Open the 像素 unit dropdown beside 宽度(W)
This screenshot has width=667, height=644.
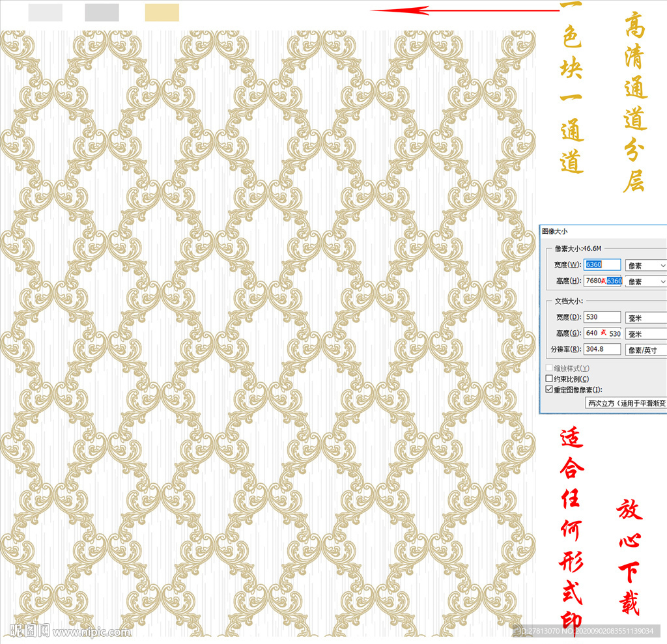646,266
